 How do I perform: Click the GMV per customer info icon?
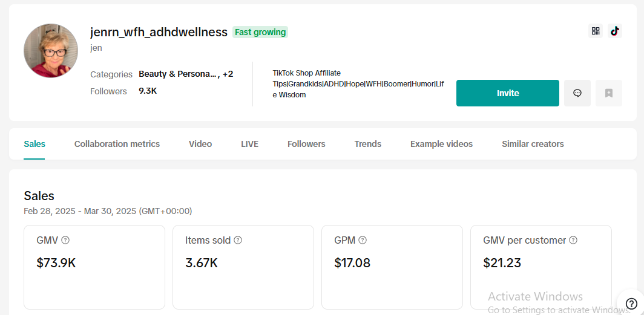tap(573, 241)
